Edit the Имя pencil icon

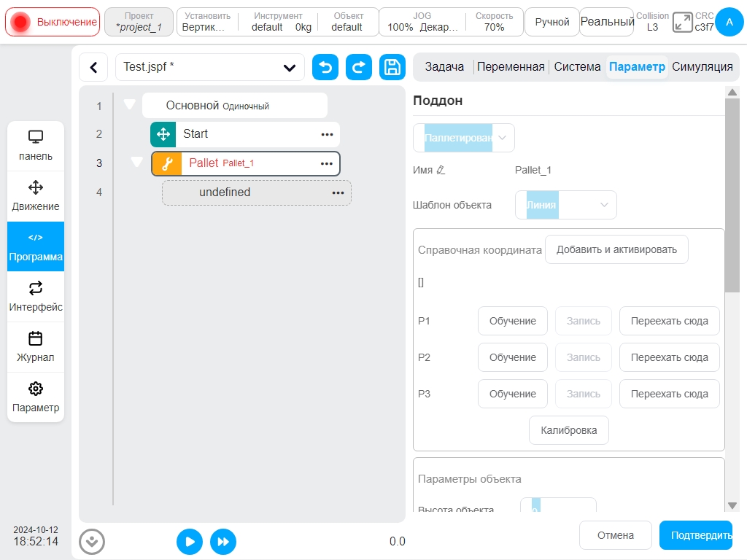(x=441, y=170)
